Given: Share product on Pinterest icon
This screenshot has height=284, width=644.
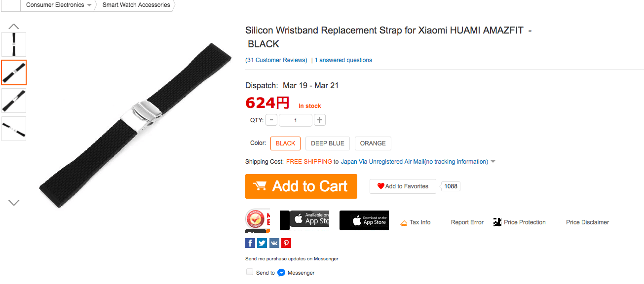Looking at the screenshot, I should (x=286, y=243).
